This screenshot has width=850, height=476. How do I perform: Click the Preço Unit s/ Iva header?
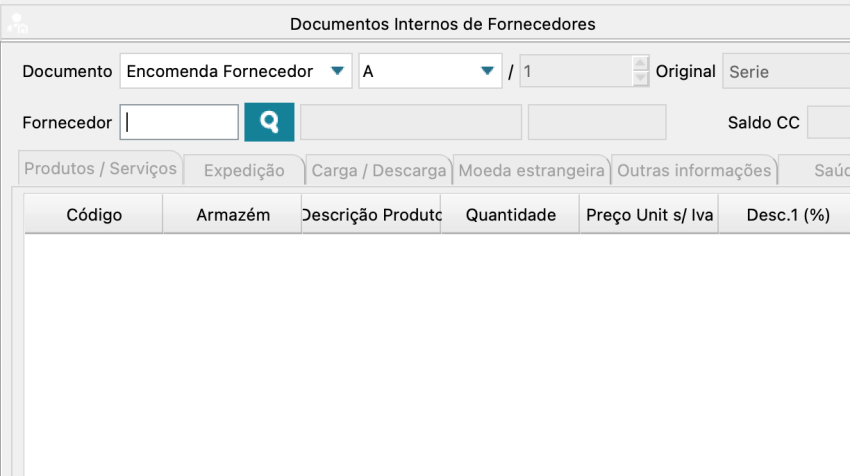pyautogui.click(x=649, y=215)
